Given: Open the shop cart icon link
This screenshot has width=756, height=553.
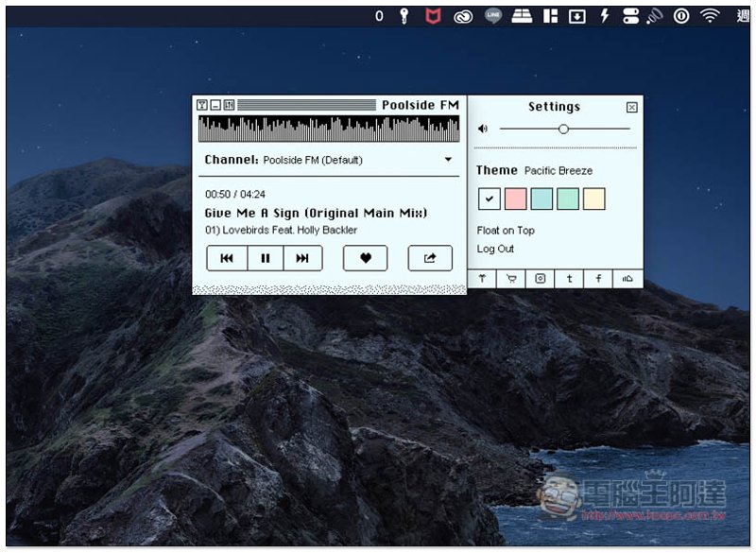Looking at the screenshot, I should pos(511,279).
